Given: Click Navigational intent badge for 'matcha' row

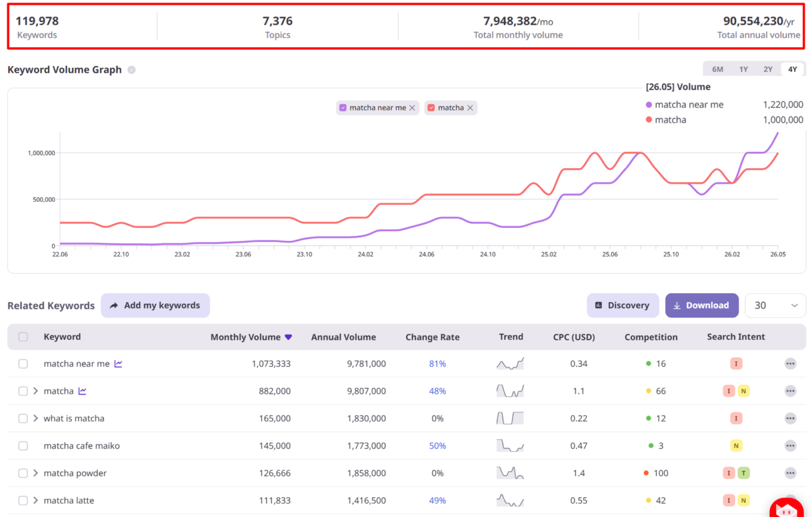Looking at the screenshot, I should [x=743, y=391].
